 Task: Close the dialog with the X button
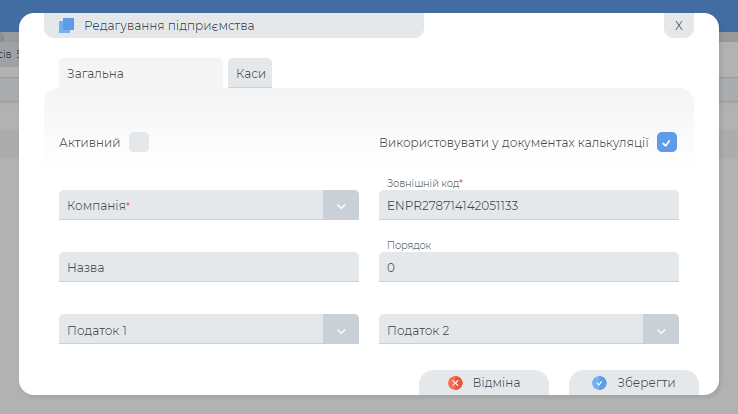click(678, 25)
